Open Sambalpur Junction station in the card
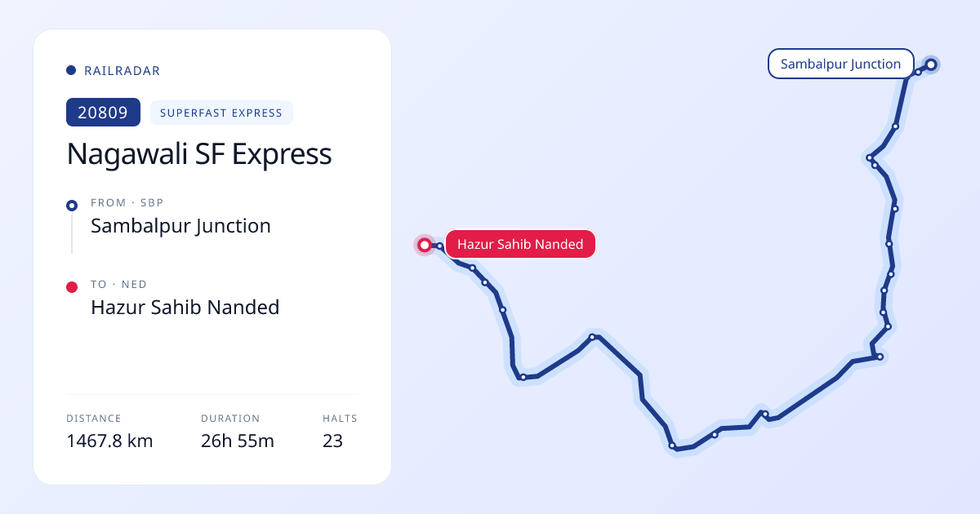 180,225
